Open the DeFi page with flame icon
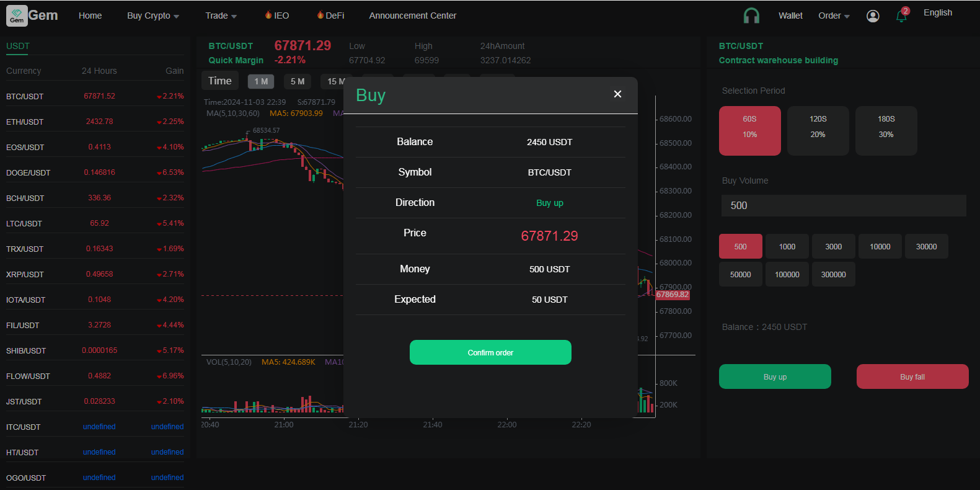 tap(330, 16)
